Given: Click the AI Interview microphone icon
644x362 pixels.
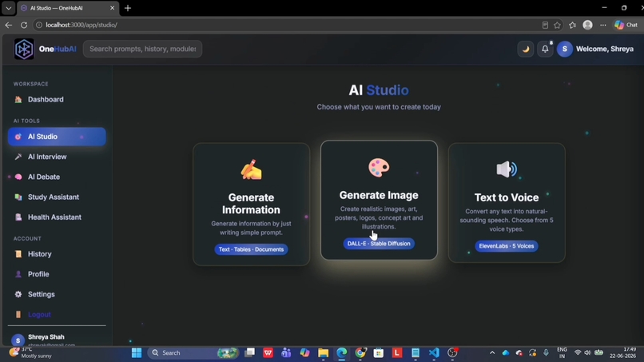Looking at the screenshot, I should 18,157.
